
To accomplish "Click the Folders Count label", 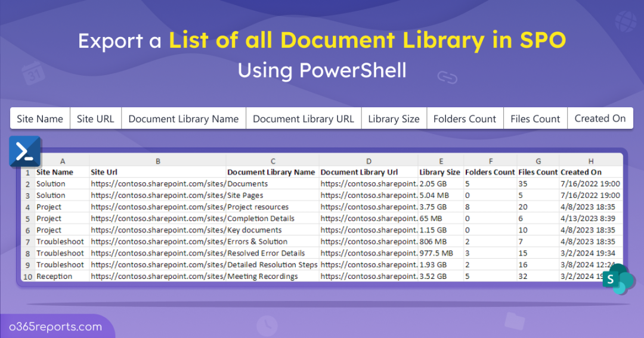I will pos(465,119).
